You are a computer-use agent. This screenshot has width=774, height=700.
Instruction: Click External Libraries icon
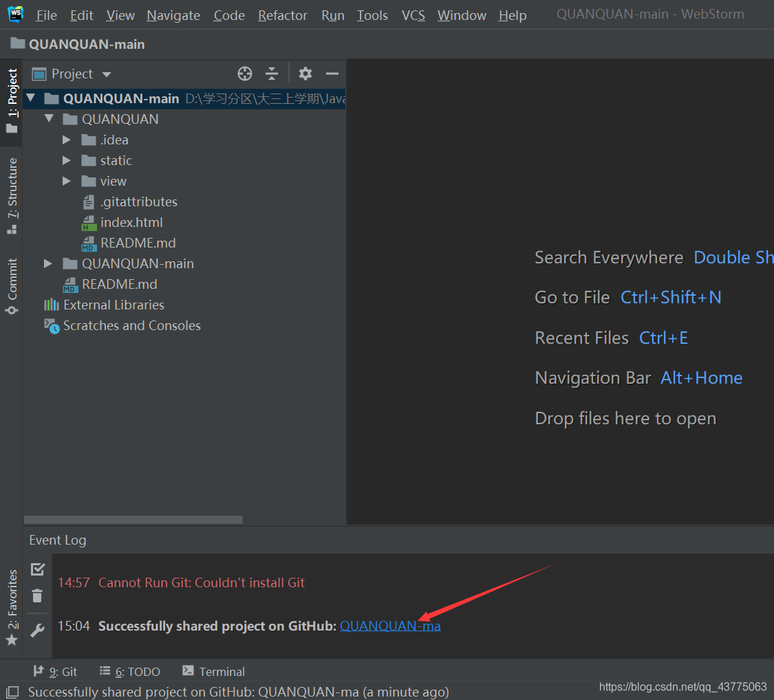tap(52, 305)
